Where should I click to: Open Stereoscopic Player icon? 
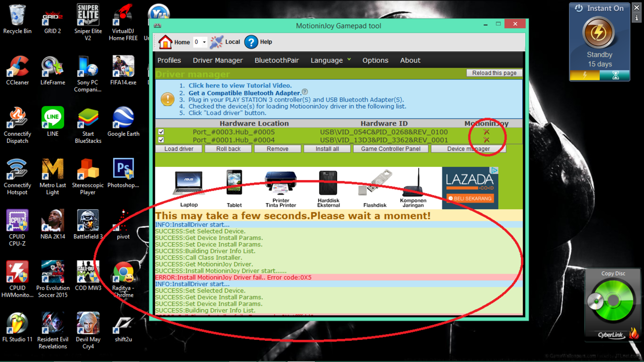88,176
